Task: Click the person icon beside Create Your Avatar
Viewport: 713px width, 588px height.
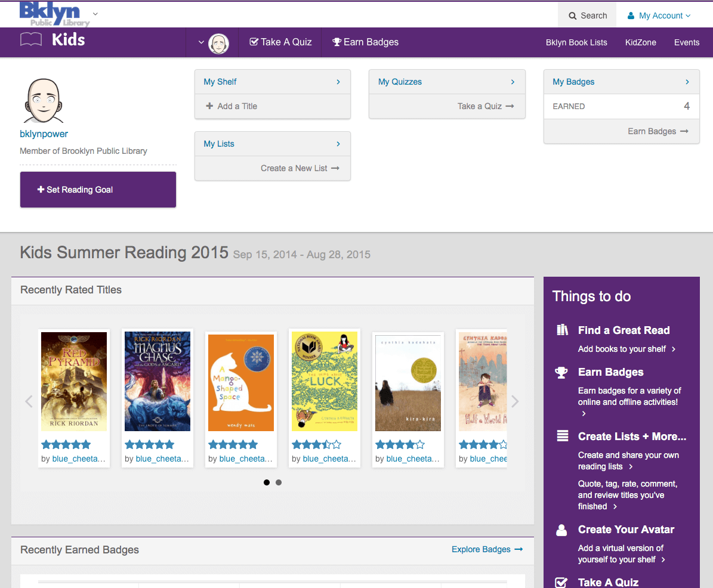Action: click(x=561, y=530)
